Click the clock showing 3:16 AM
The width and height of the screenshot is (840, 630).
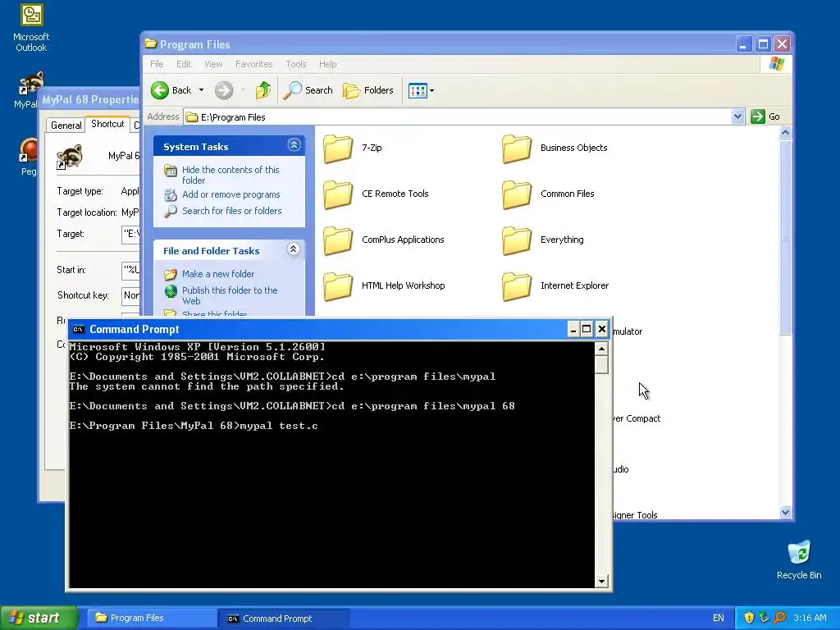tap(810, 619)
